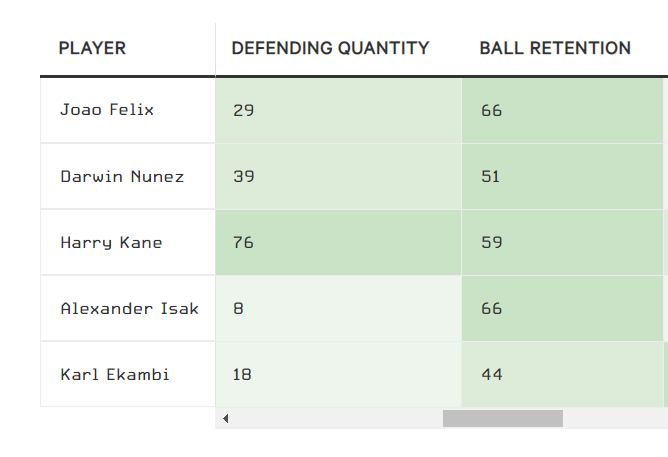Click Darwin Nunez's defending value 39
The height and width of the screenshot is (457, 668).
tap(243, 176)
